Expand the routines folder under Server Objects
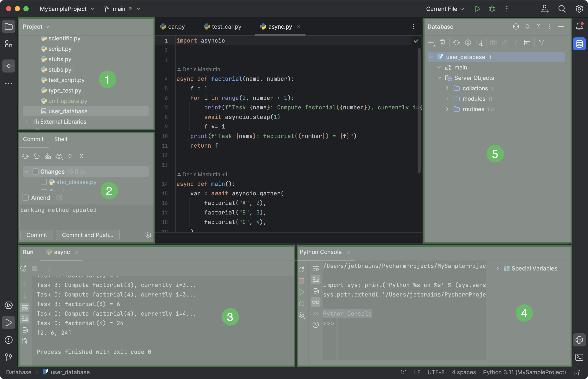 tap(447, 109)
